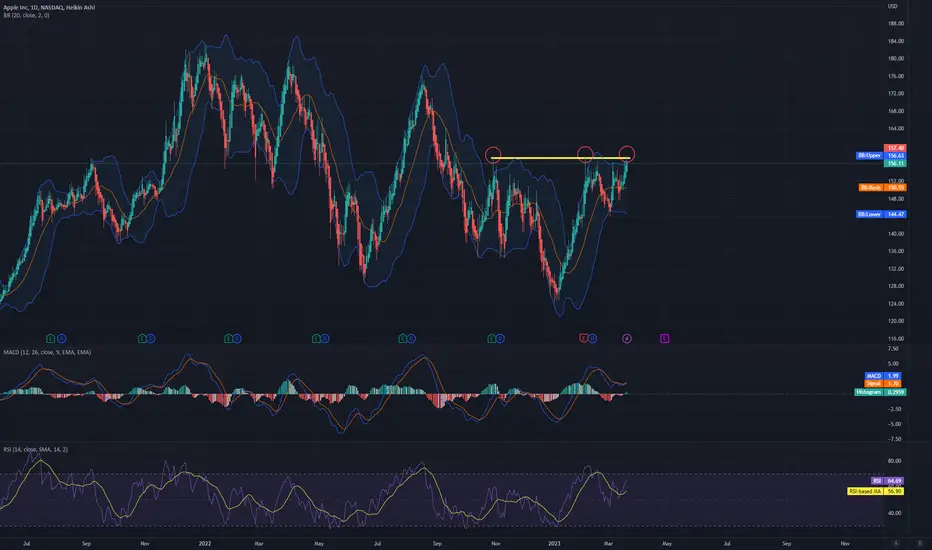This screenshot has width=932, height=550.
Task: Click the Signal 1.70 value label
Action: [883, 384]
